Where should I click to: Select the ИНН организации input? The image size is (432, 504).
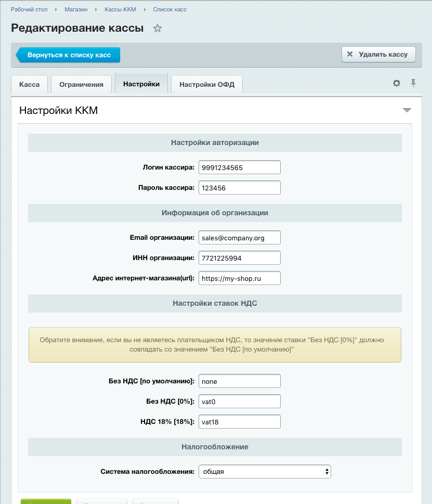tap(239, 258)
